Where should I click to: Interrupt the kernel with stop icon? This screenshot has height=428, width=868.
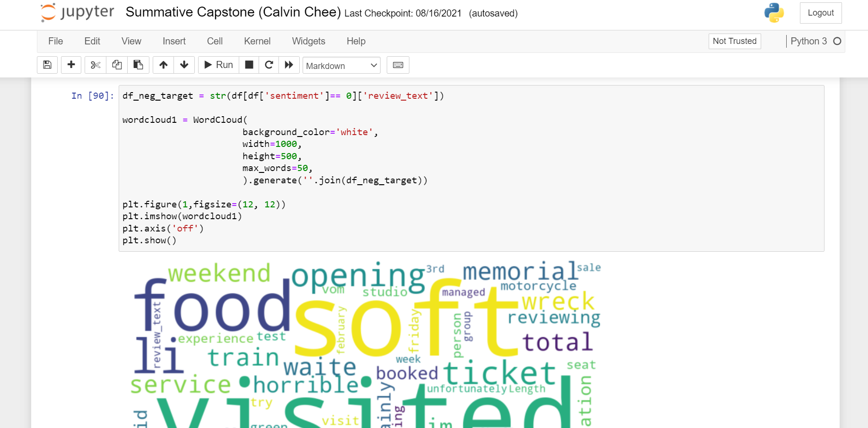249,65
